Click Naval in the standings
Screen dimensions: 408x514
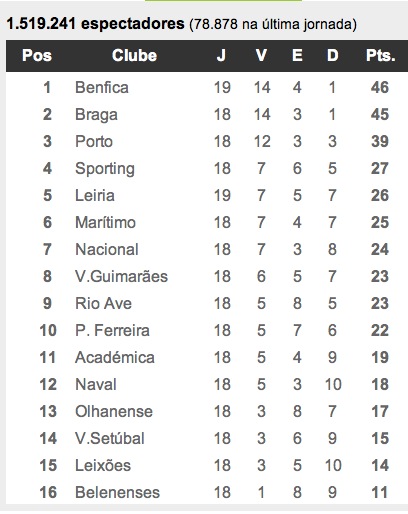pyautogui.click(x=96, y=385)
